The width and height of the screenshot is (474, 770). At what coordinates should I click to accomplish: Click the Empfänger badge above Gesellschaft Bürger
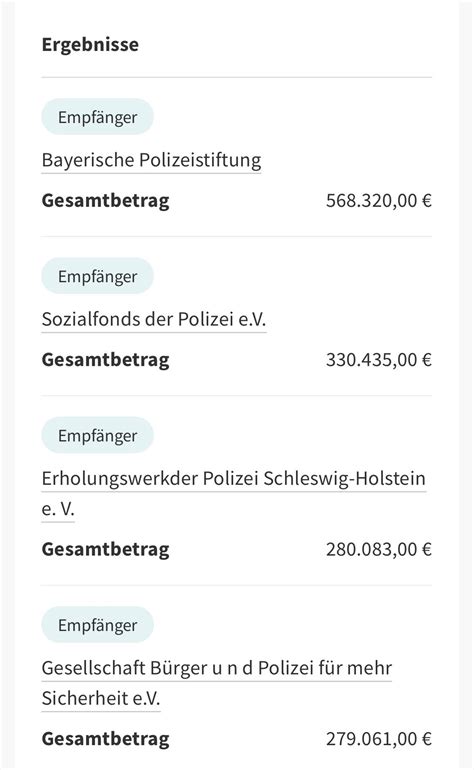[97, 625]
